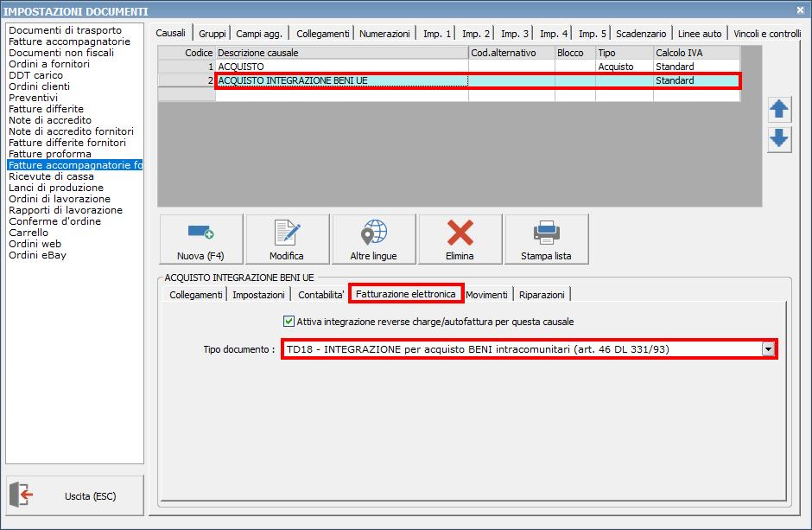Click the Tipo column header
This screenshot has height=530, width=812.
point(625,53)
